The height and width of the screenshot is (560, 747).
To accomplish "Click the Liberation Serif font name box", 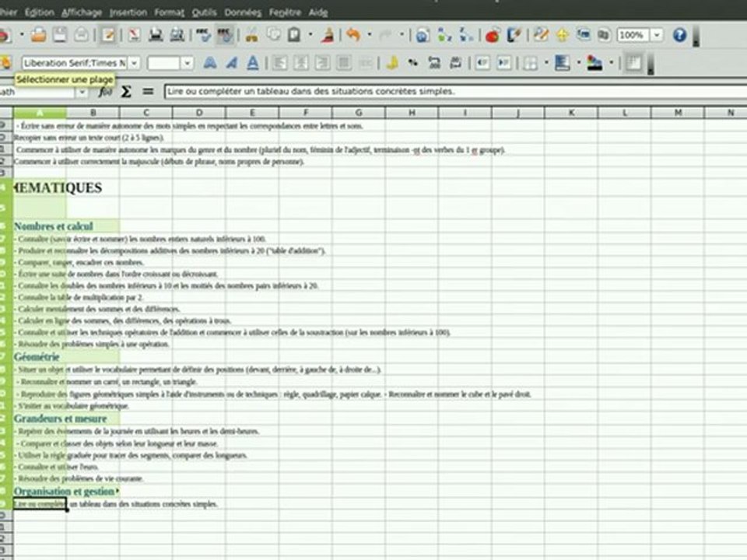I will click(75, 63).
